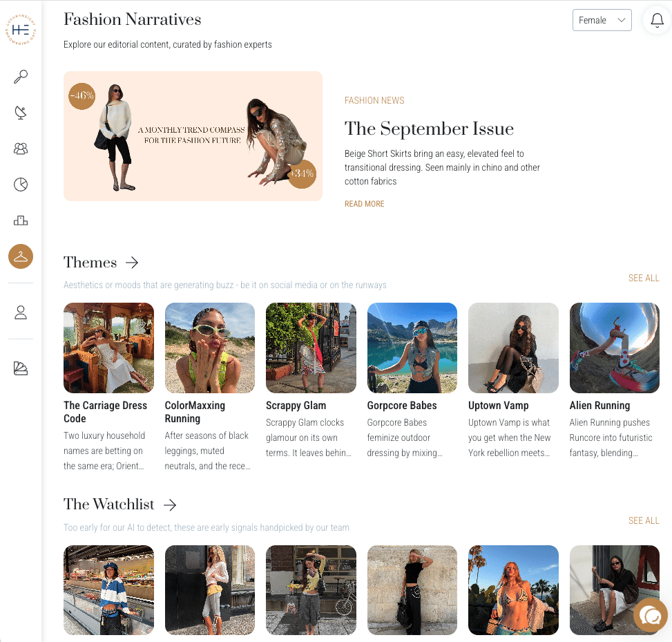
Task: Open The Watchlist section heading
Action: 109,504
